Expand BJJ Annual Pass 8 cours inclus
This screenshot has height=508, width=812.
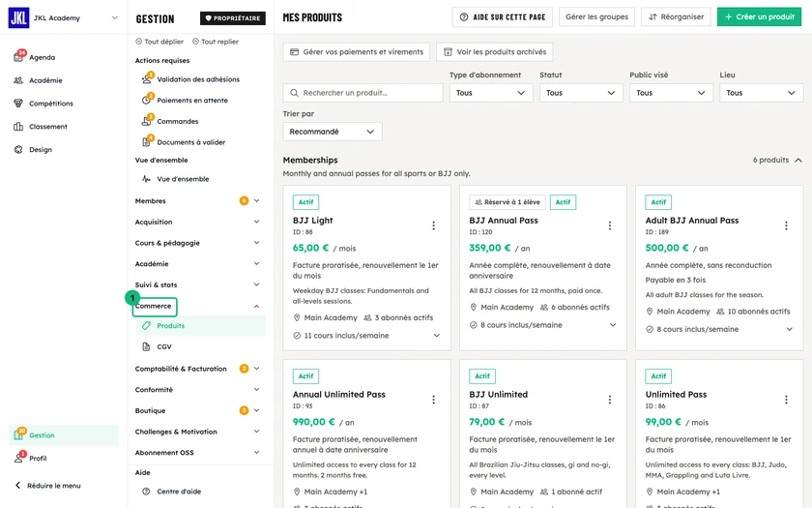[x=613, y=325]
